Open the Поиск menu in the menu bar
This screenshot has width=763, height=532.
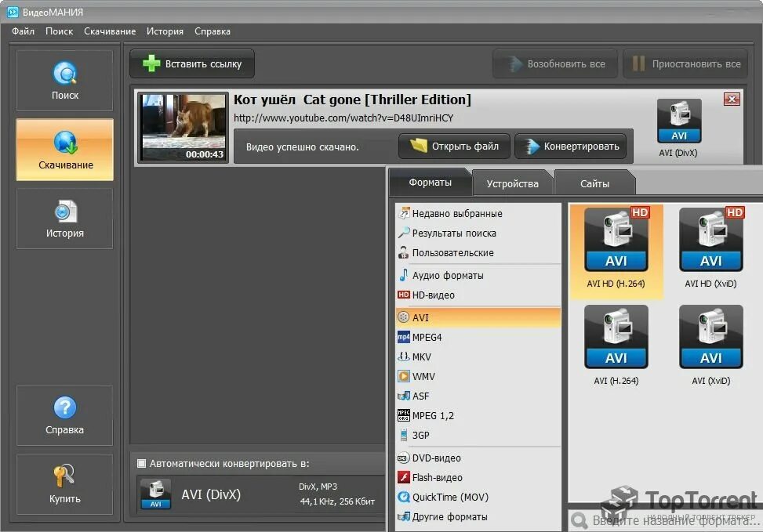59,31
